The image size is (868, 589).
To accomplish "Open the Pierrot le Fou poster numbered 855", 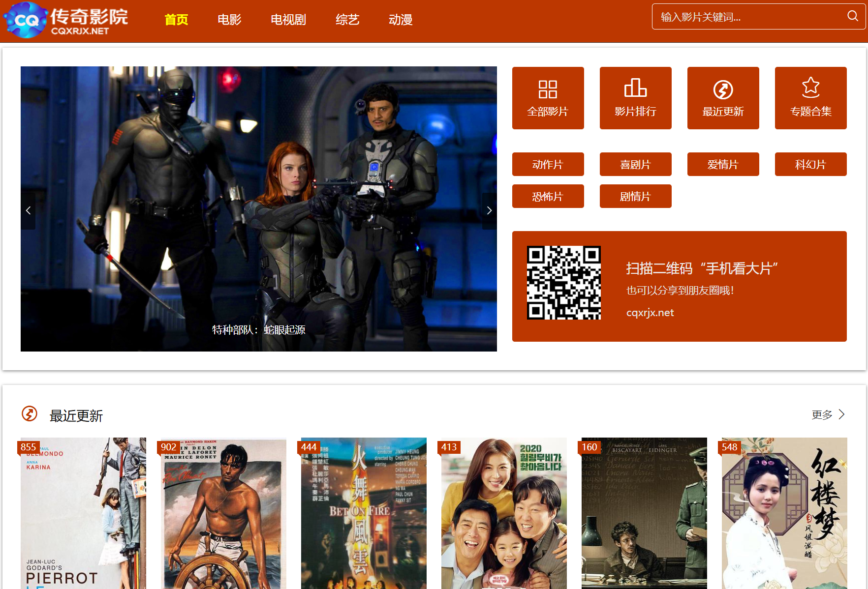I will (x=83, y=513).
